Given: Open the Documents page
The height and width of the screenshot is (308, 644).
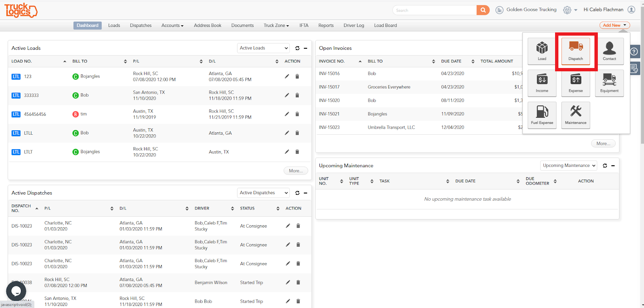Looking at the screenshot, I should pos(242,25).
